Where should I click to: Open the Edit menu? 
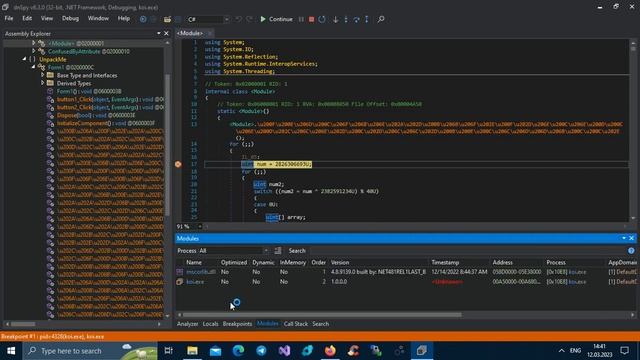(27, 18)
